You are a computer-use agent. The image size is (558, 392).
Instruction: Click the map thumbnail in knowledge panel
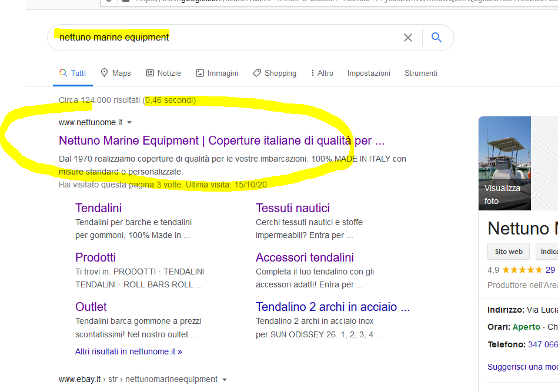pos(544,163)
